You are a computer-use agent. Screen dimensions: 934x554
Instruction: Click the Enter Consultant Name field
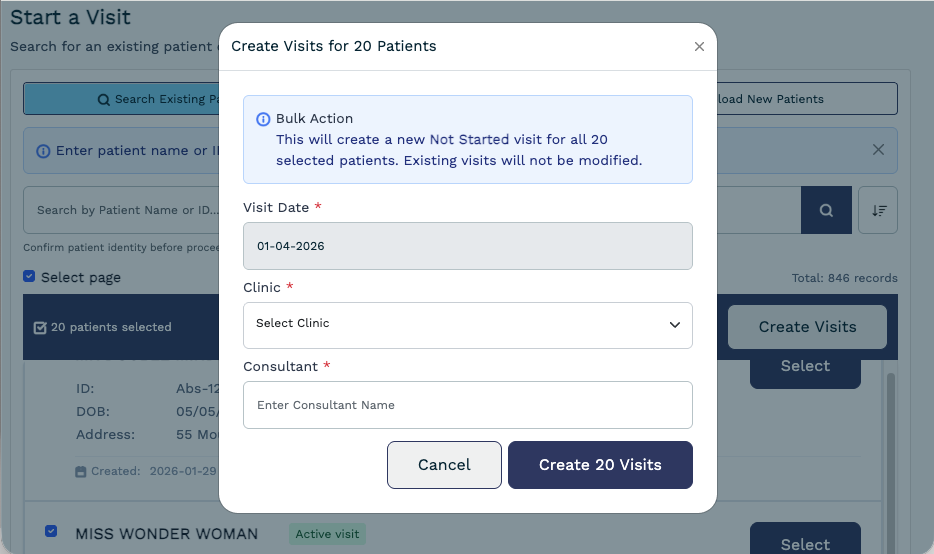(467, 405)
